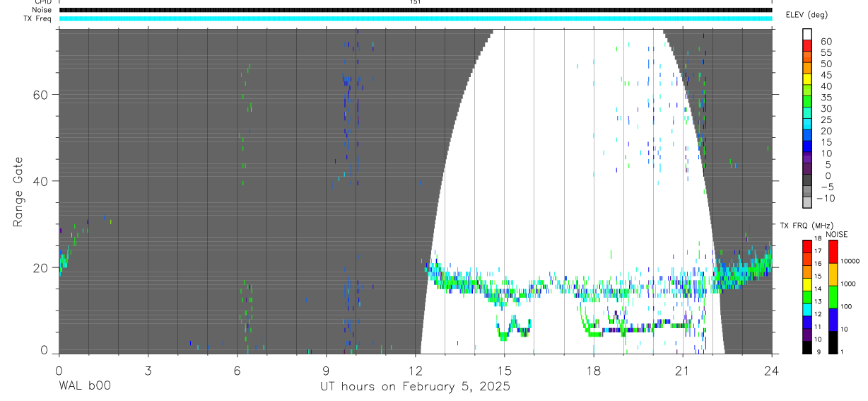Click the yellow swatch in the ELEV colorbar
Viewport: 868px width, 401px height.
click(x=807, y=79)
